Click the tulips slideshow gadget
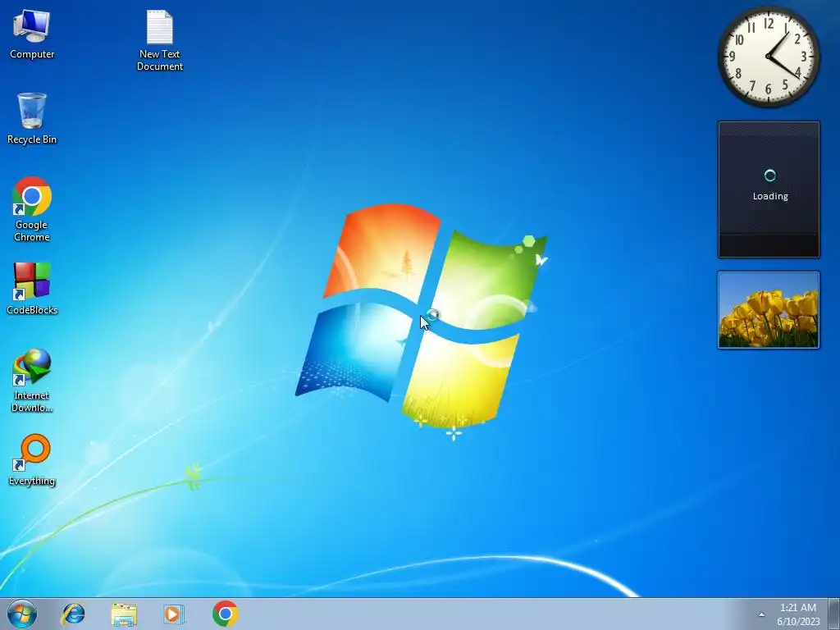Viewport: 840px width, 630px height. [x=769, y=310]
